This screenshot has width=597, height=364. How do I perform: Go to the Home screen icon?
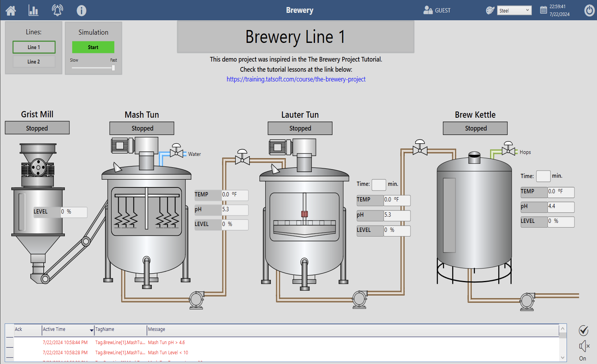(11, 11)
